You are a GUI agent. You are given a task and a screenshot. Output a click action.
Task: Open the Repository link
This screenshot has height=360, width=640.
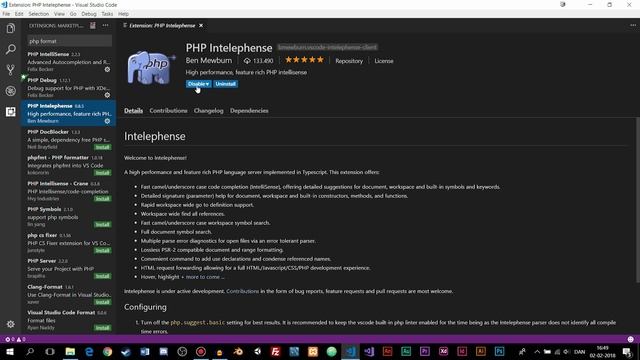tap(349, 61)
